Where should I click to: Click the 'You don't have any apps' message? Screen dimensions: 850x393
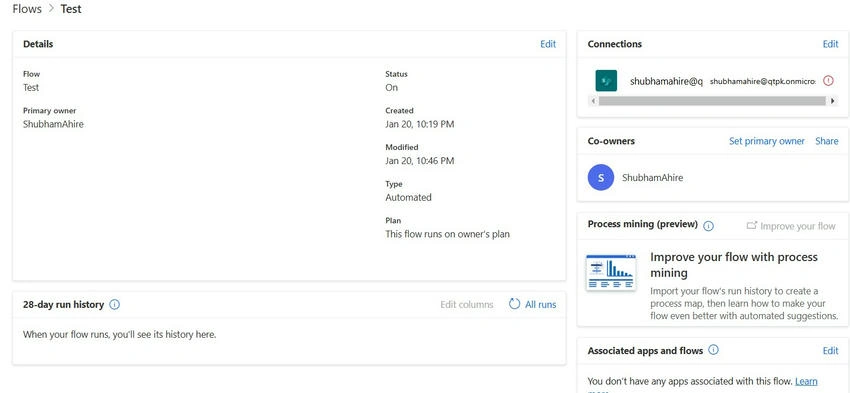pyautogui.click(x=690, y=382)
